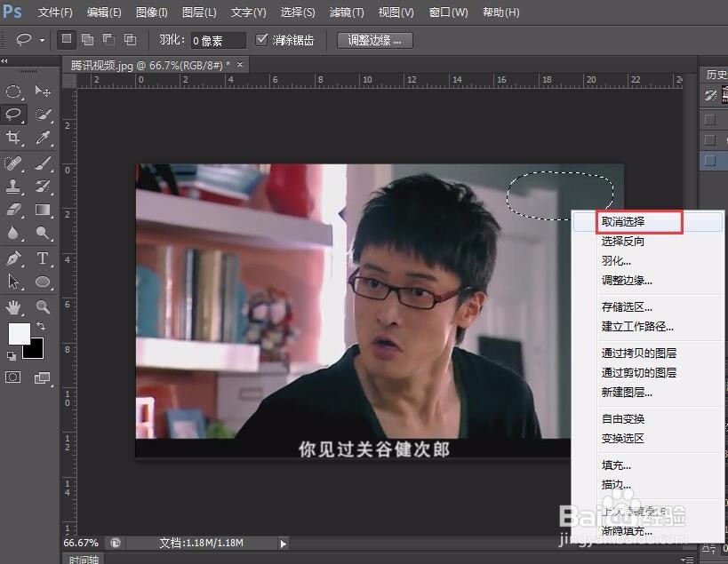
Task: Choose Subtract from Selection mode
Action: pyautogui.click(x=108, y=39)
